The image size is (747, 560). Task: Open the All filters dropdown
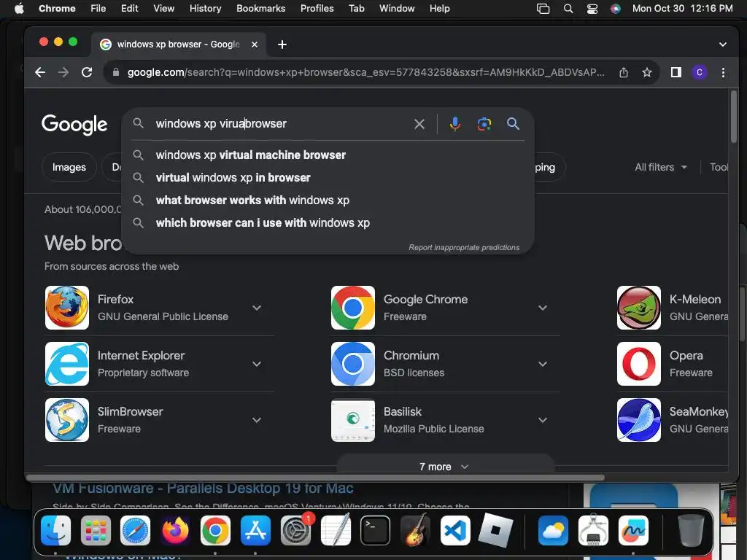pos(661,167)
